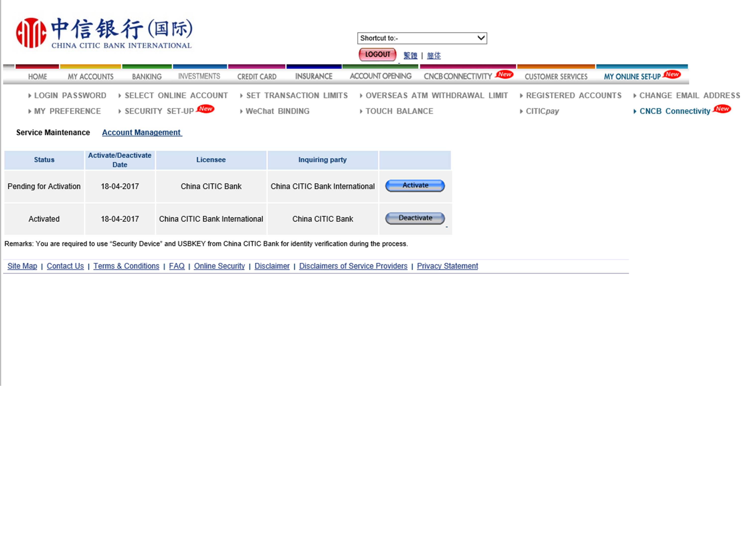
Task: Go to SET TRANSACTION LIMITS submenu
Action: (x=297, y=96)
